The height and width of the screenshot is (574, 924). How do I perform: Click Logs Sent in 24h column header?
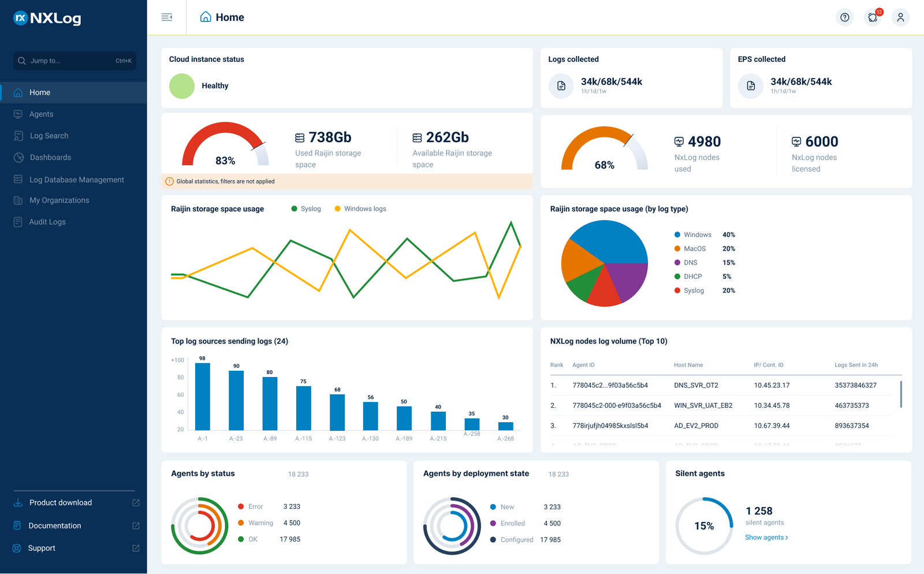(x=856, y=365)
